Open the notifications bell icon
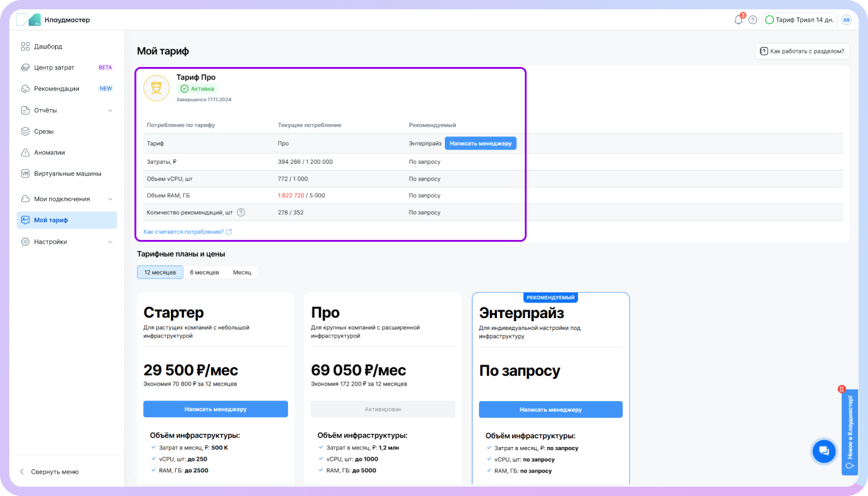Screen dimensions: 868x496 pyautogui.click(x=738, y=20)
